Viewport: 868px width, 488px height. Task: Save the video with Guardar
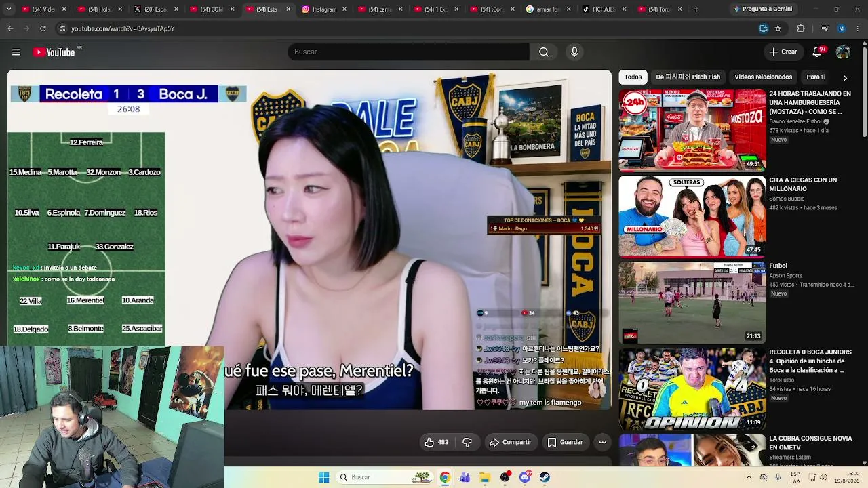(565, 442)
